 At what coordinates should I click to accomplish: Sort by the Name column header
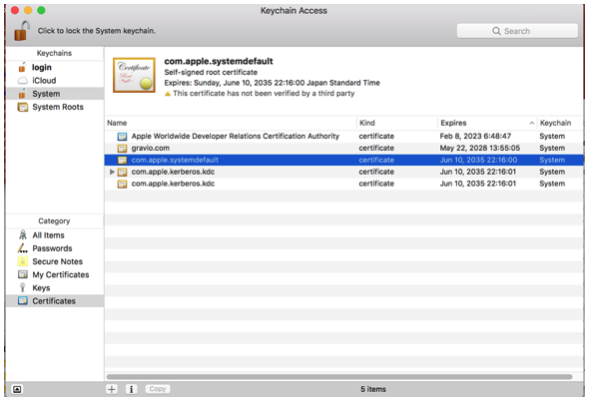point(230,123)
